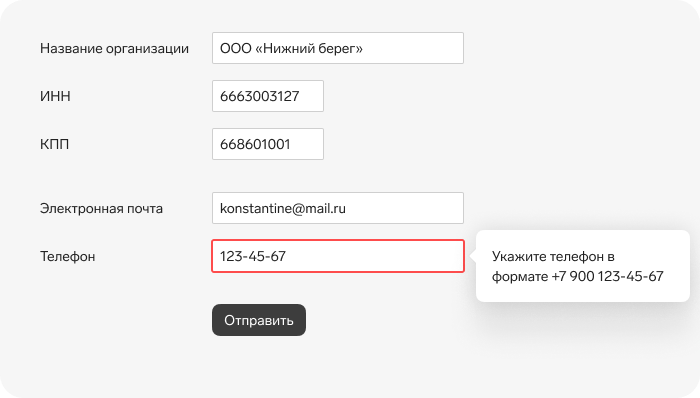This screenshot has width=700, height=398.
Task: Place cursor on the 6663003127 value
Action: [x=259, y=96]
